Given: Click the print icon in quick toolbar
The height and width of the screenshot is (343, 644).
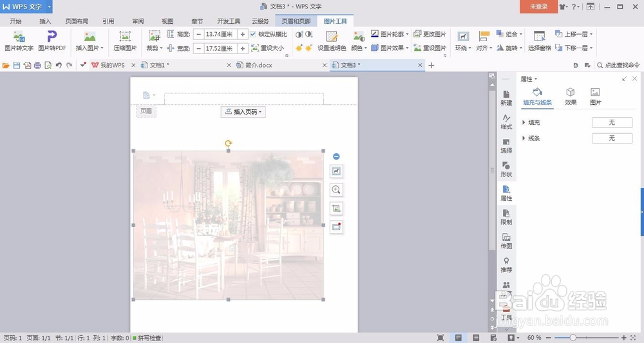Looking at the screenshot, I should [x=38, y=65].
